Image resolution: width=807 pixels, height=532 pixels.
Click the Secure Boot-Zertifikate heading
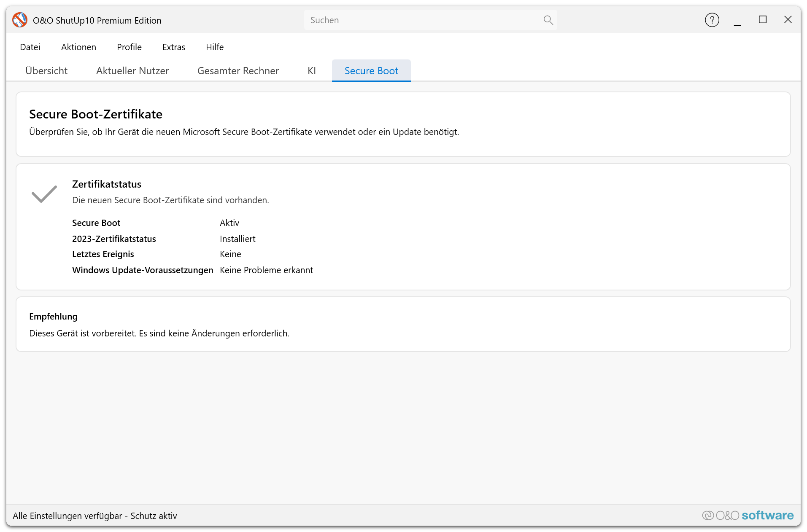click(96, 114)
